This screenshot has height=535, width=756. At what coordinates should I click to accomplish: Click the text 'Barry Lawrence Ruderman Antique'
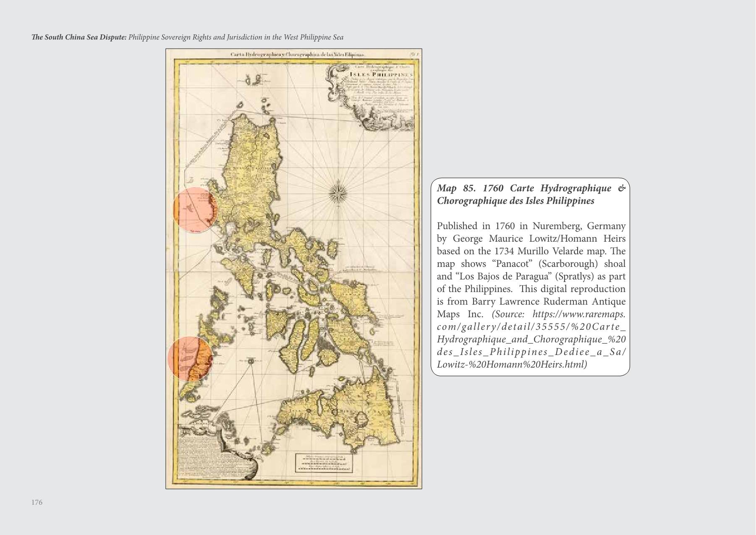point(549,301)
